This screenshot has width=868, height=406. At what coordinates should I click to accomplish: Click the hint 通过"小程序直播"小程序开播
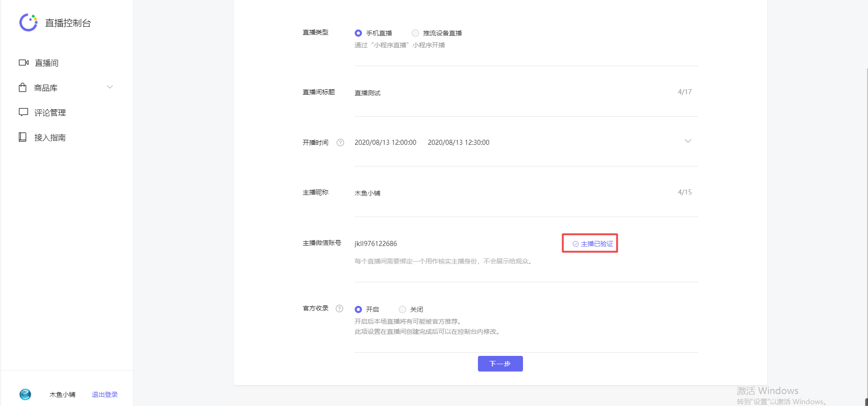[400, 45]
